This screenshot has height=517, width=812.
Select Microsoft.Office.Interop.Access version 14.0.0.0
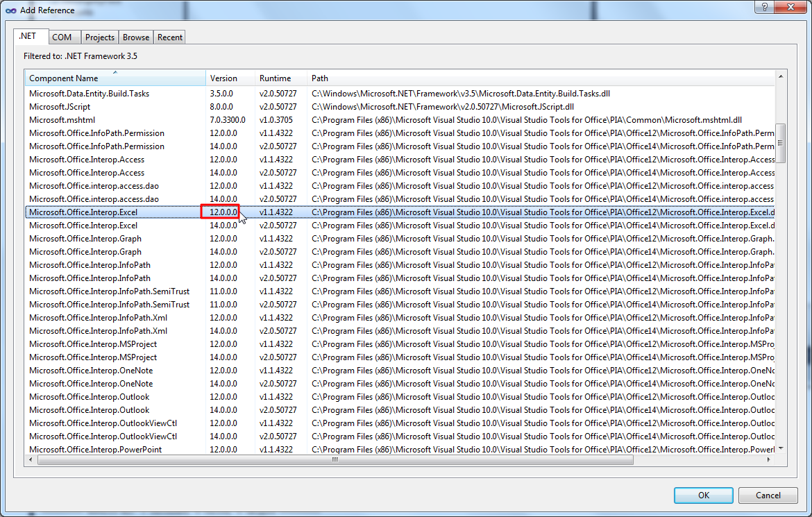(x=400, y=173)
